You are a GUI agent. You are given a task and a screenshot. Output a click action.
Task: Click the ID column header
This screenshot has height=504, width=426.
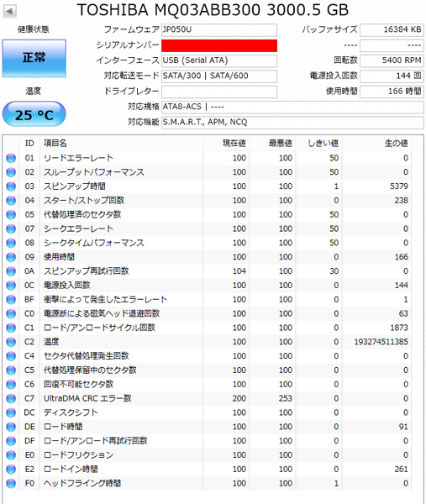[x=29, y=144]
